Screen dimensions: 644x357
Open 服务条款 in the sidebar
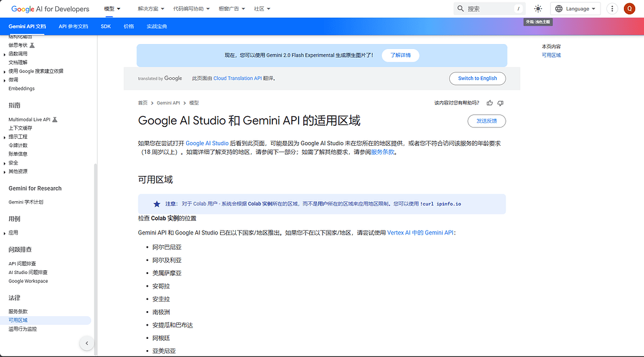point(18,312)
